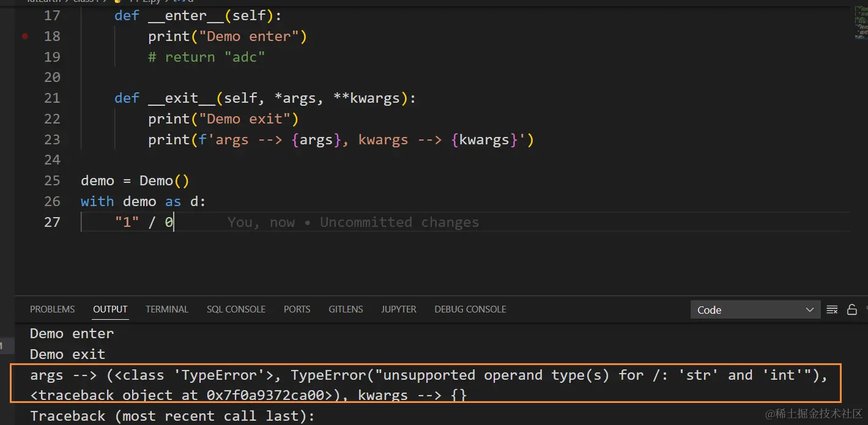The height and width of the screenshot is (425, 868).
Task: Click the '# return "adc"' comment
Action: pyautogui.click(x=207, y=57)
